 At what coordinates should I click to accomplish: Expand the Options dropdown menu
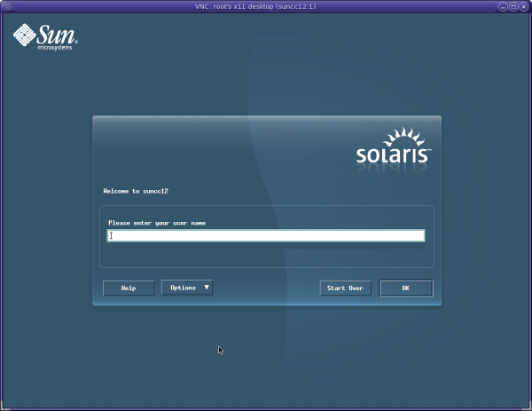coord(187,288)
